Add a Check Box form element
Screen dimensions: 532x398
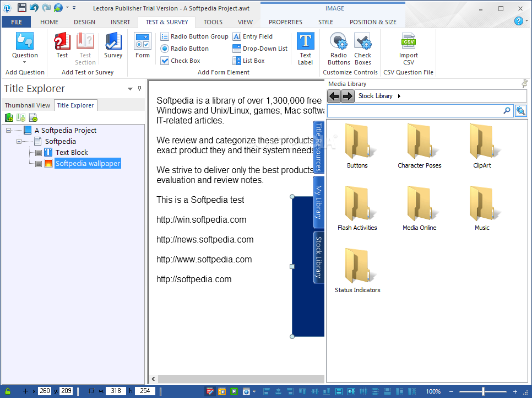(x=181, y=61)
